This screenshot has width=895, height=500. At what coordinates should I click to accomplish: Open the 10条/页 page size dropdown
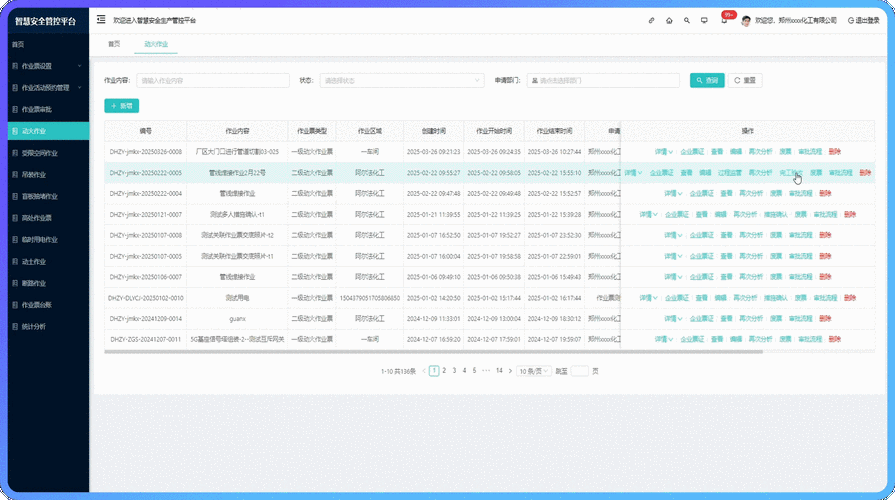(533, 371)
